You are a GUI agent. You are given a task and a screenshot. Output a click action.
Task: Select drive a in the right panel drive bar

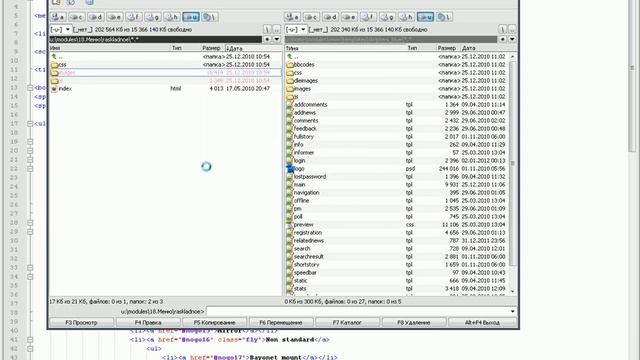(x=292, y=17)
